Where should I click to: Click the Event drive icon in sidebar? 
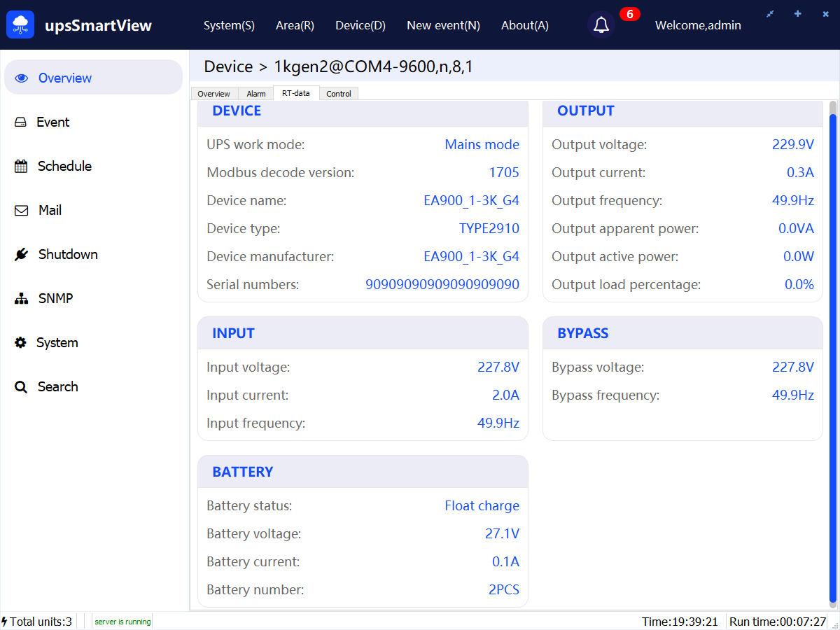pyautogui.click(x=21, y=122)
